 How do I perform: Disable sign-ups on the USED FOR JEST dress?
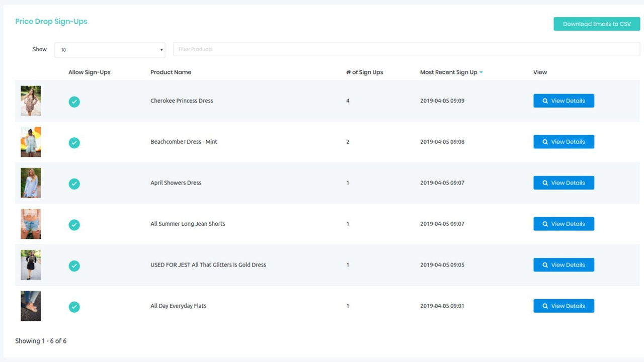74,266
